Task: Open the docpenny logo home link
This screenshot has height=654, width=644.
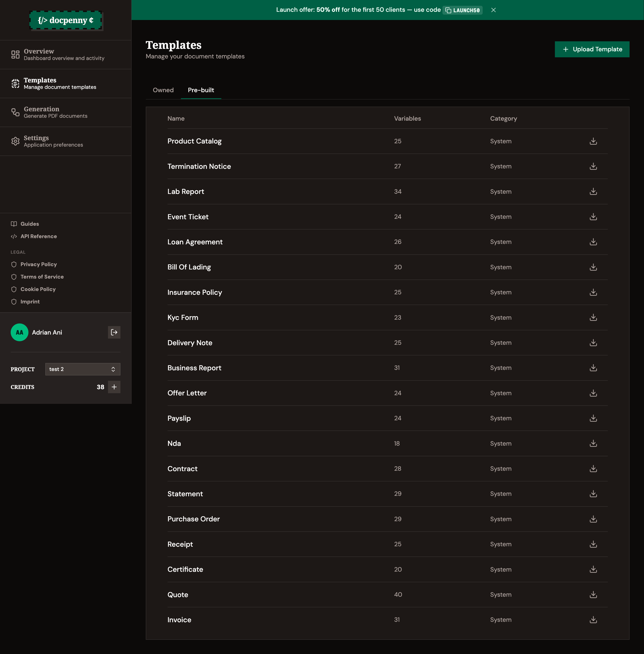Action: 66,20
